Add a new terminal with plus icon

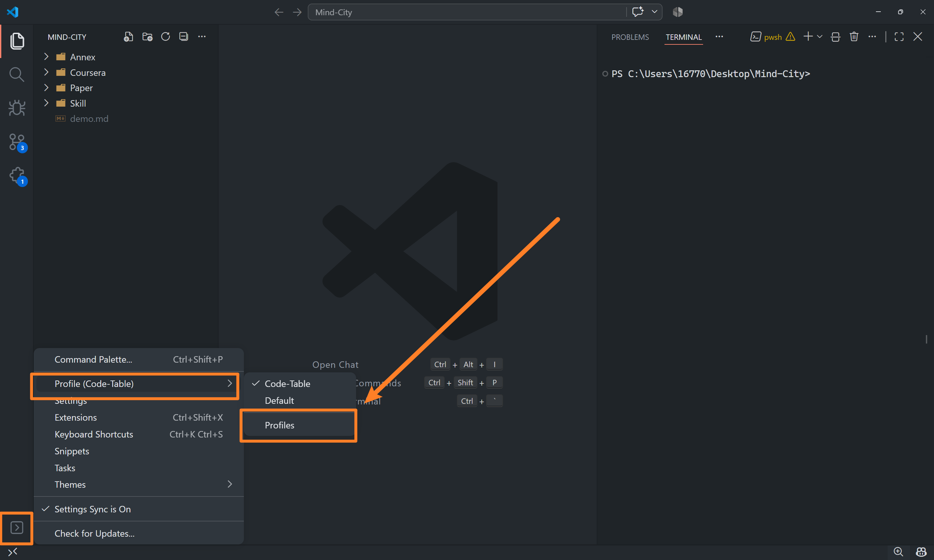tap(808, 37)
